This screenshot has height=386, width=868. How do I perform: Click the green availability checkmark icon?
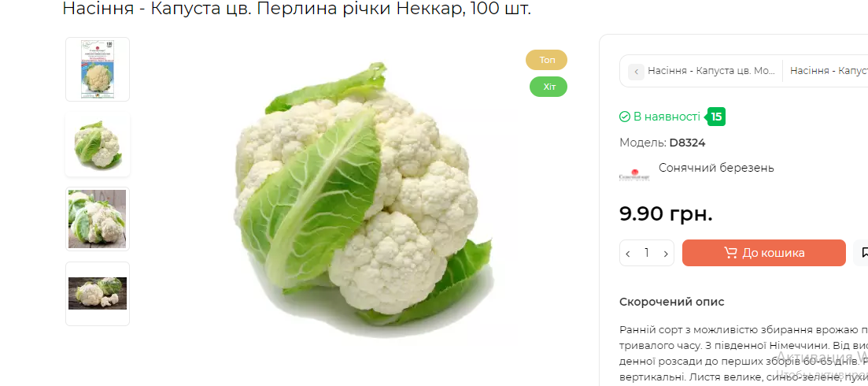point(625,117)
